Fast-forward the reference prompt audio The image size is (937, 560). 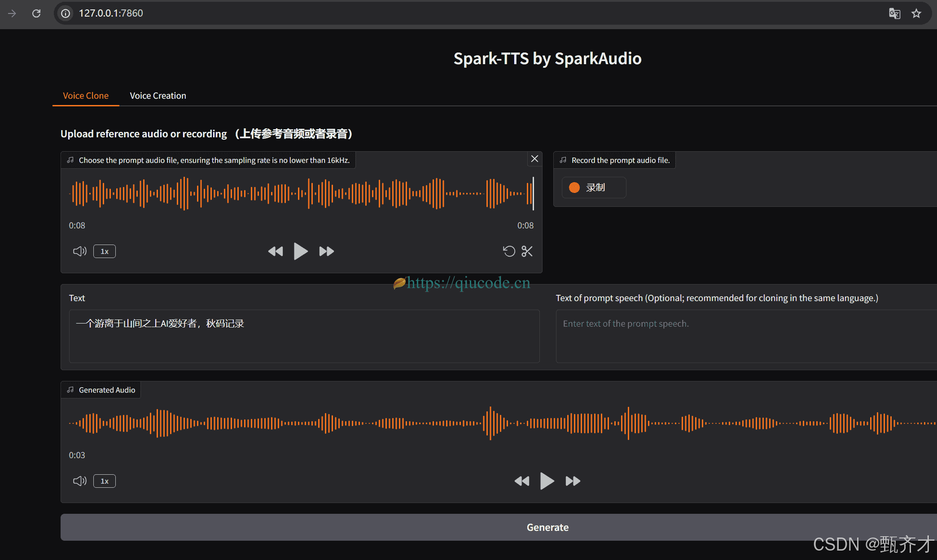coord(326,251)
